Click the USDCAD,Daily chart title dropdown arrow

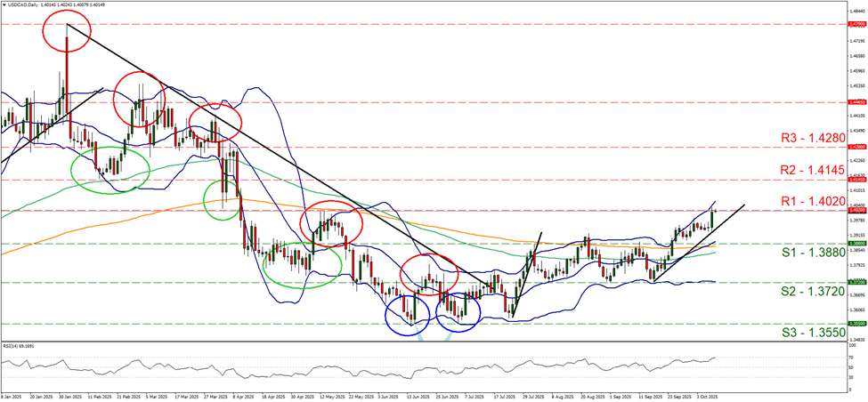[4, 5]
